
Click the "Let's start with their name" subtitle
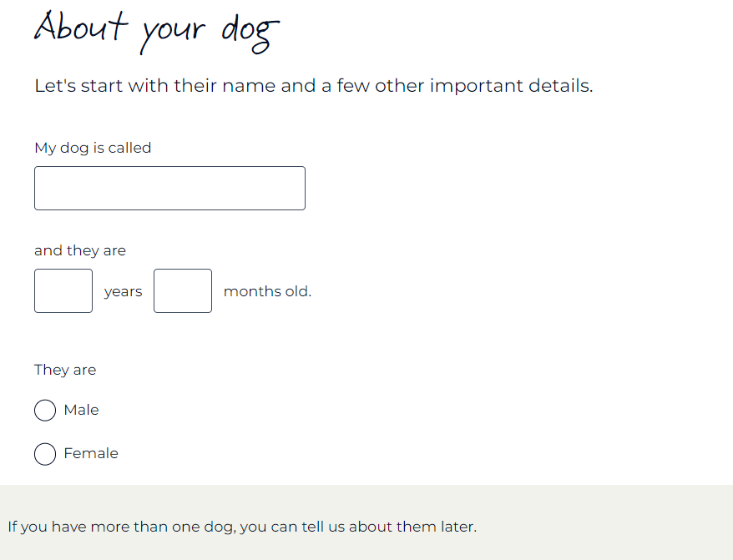(x=314, y=86)
